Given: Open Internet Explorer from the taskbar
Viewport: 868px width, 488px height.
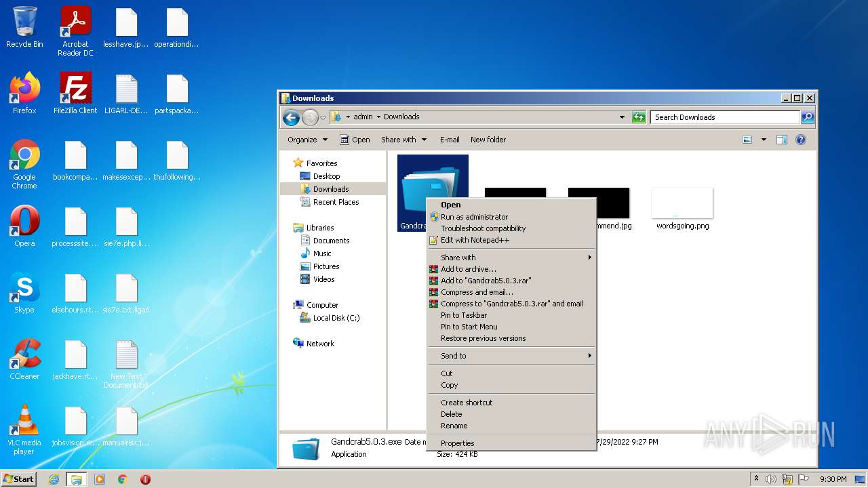Looking at the screenshot, I should click(54, 479).
